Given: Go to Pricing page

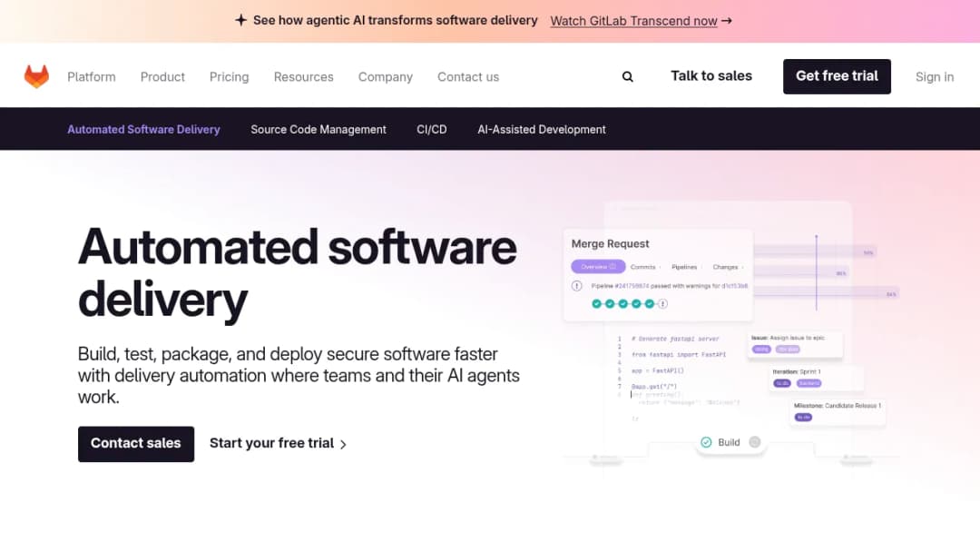Looking at the screenshot, I should pyautogui.click(x=229, y=77).
